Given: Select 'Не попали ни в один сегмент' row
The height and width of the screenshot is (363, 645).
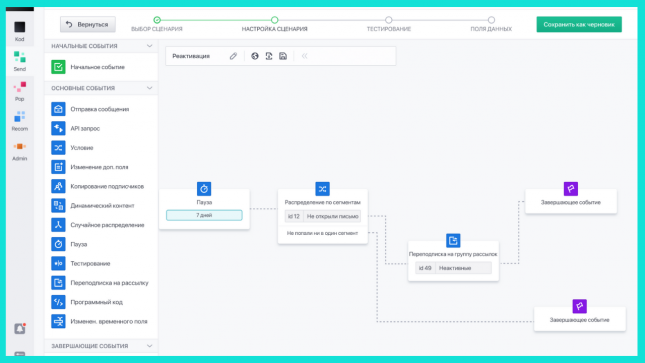Looking at the screenshot, I should pyautogui.click(x=322, y=233).
